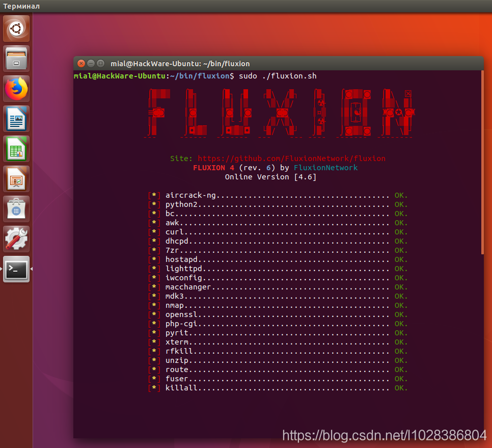The width and height of the screenshot is (492, 448).
Task: Click the '7zr' dependency row
Action: click(x=278, y=250)
